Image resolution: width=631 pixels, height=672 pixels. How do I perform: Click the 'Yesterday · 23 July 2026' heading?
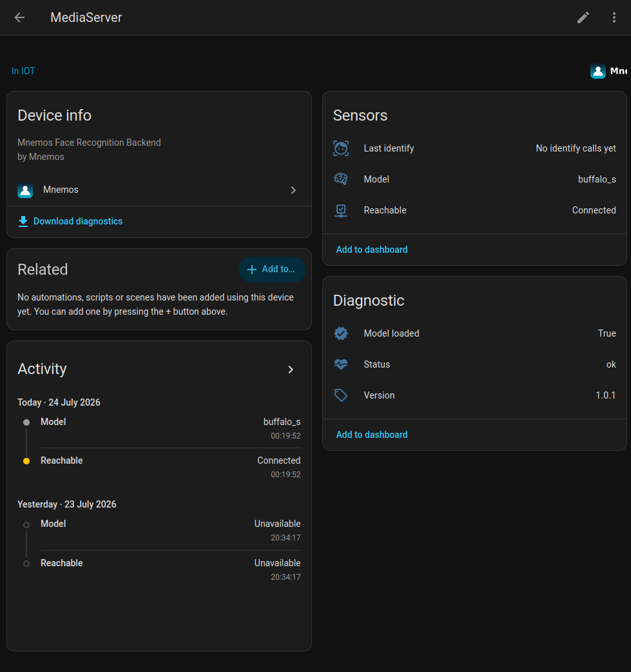coord(67,504)
